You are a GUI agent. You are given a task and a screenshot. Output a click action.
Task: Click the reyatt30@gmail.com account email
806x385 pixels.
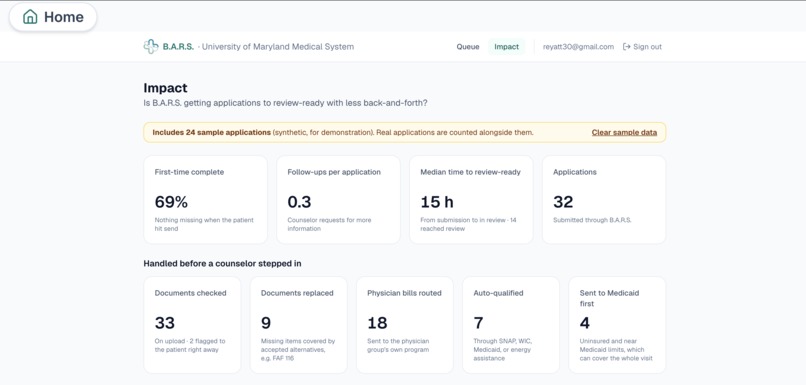click(578, 47)
